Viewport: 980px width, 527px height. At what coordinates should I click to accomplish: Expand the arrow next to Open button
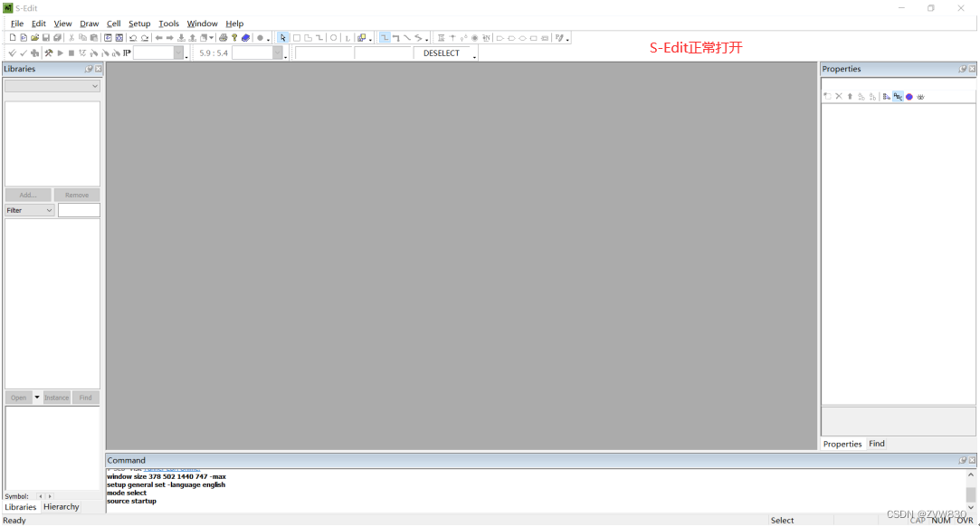[37, 398]
